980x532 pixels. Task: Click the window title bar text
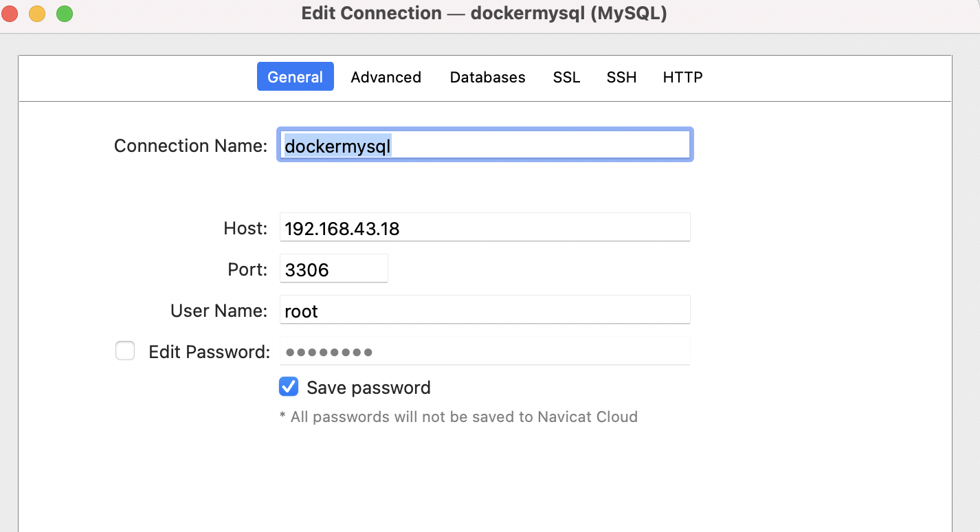[484, 13]
